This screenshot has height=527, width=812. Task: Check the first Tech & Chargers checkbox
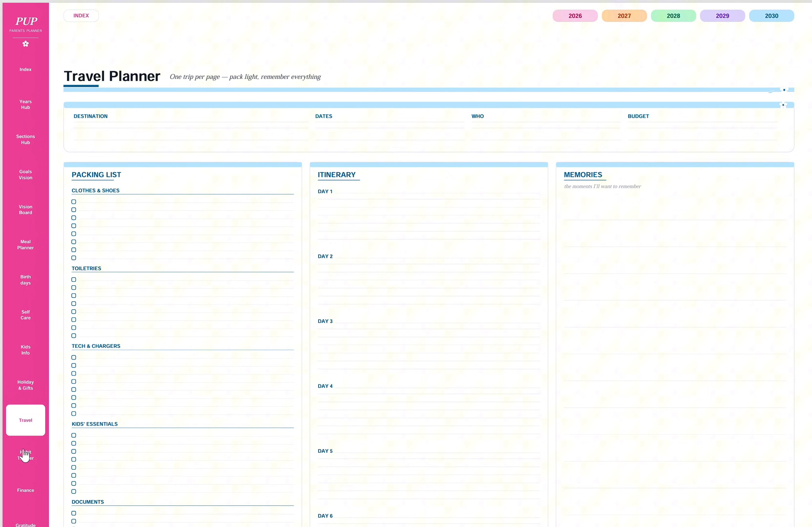tap(74, 357)
